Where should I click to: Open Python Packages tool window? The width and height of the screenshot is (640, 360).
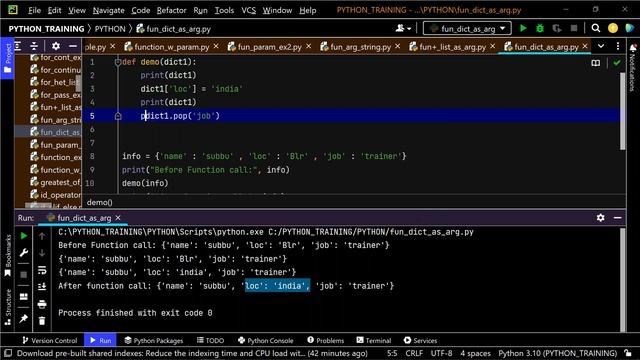point(153,340)
